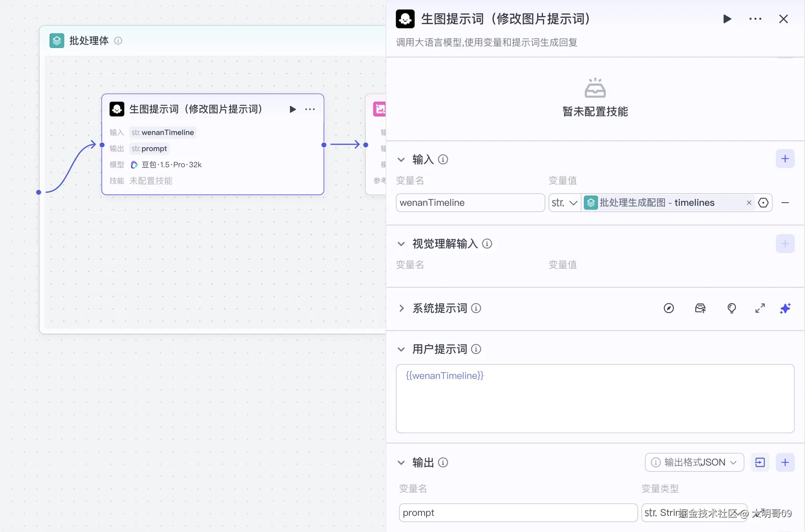Image resolution: width=805 pixels, height=532 pixels.
Task: Open the 输出格式JSON dropdown
Action: pos(694,462)
